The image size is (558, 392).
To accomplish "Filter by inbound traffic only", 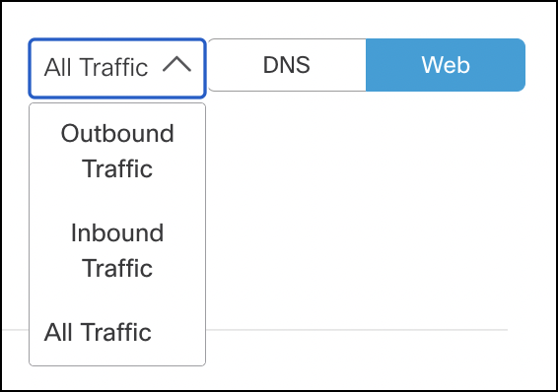I will (117, 250).
